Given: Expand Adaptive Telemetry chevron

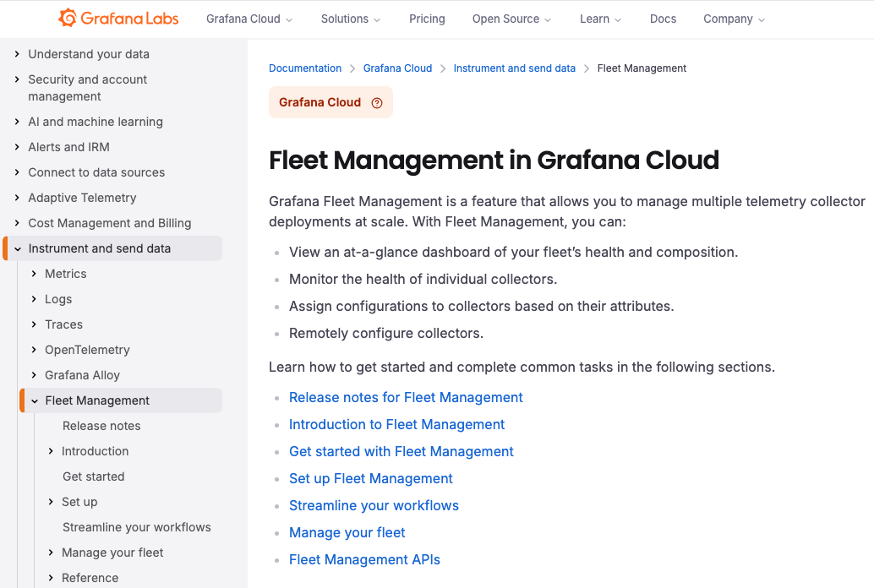Looking at the screenshot, I should pyautogui.click(x=17, y=198).
